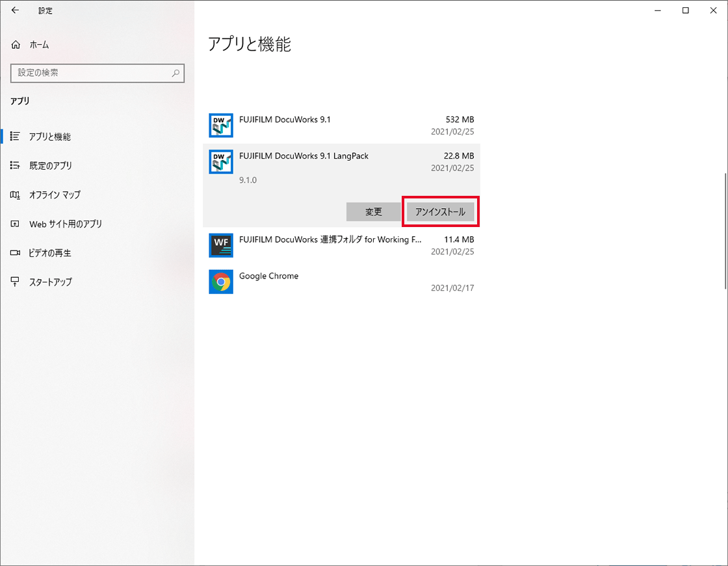
Task: Click the 22.8 MB size value
Action: coord(459,155)
